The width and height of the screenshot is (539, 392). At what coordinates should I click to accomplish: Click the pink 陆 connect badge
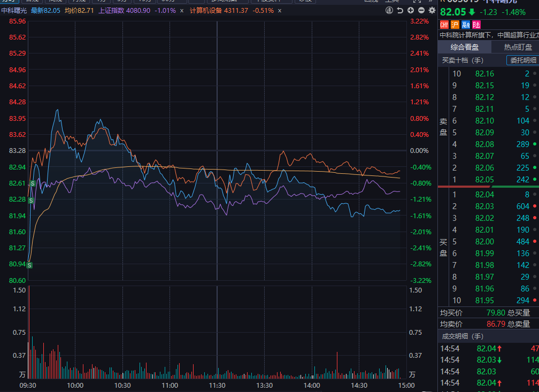[x=476, y=25]
